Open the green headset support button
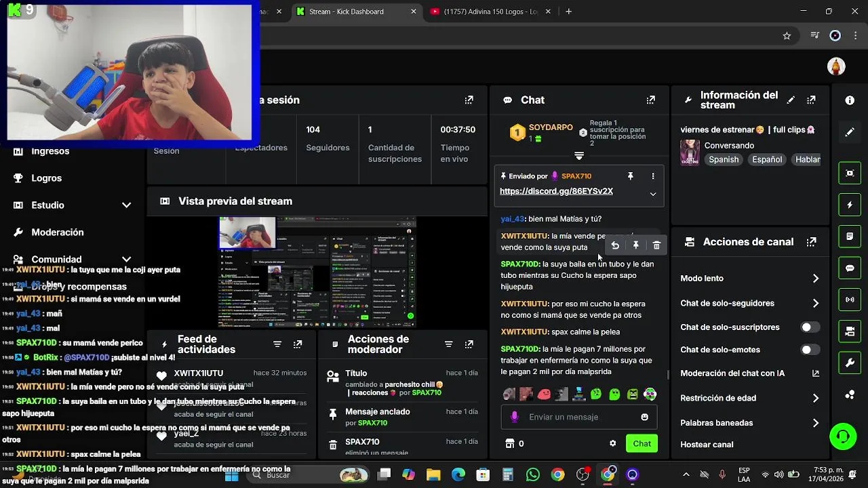Image resolution: width=868 pixels, height=488 pixels. click(x=843, y=436)
